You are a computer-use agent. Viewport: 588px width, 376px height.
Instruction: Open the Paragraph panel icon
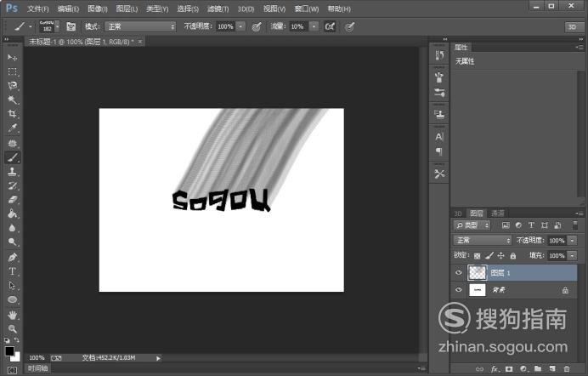click(439, 151)
